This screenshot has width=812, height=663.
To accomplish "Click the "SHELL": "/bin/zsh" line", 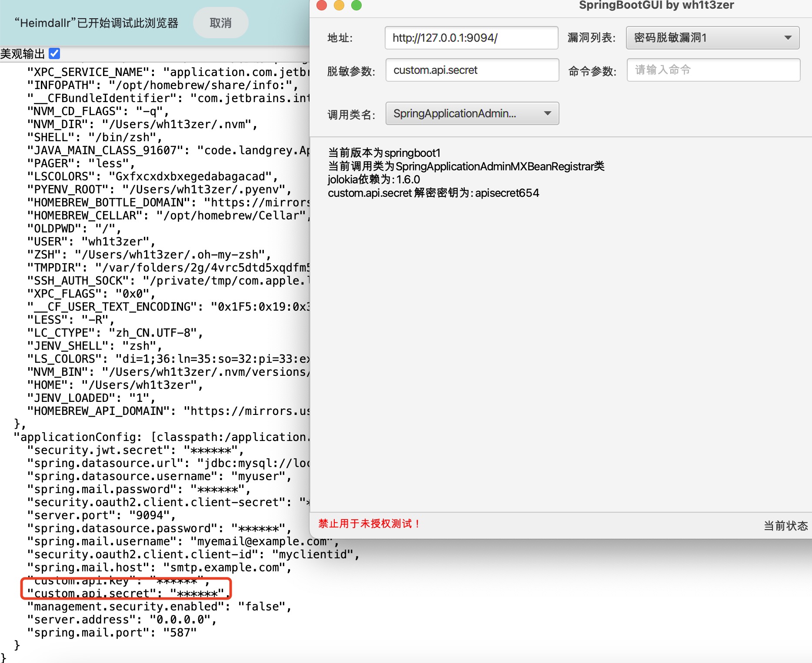I will coord(95,137).
